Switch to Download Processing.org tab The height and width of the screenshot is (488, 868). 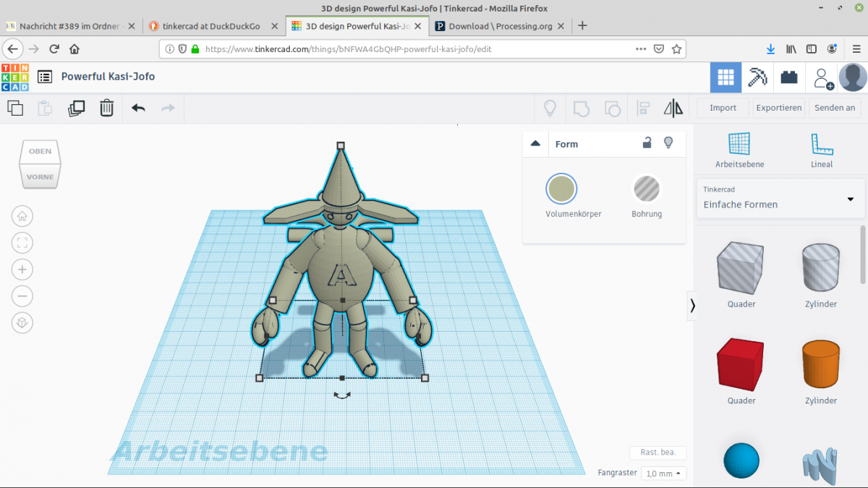coord(501,26)
